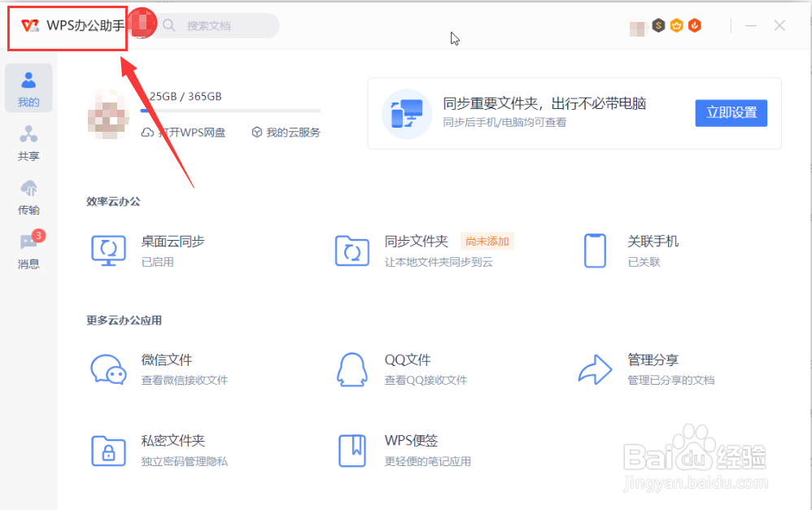The width and height of the screenshot is (812, 510).
Task: Click the small top-right avatar
Action: (x=638, y=28)
